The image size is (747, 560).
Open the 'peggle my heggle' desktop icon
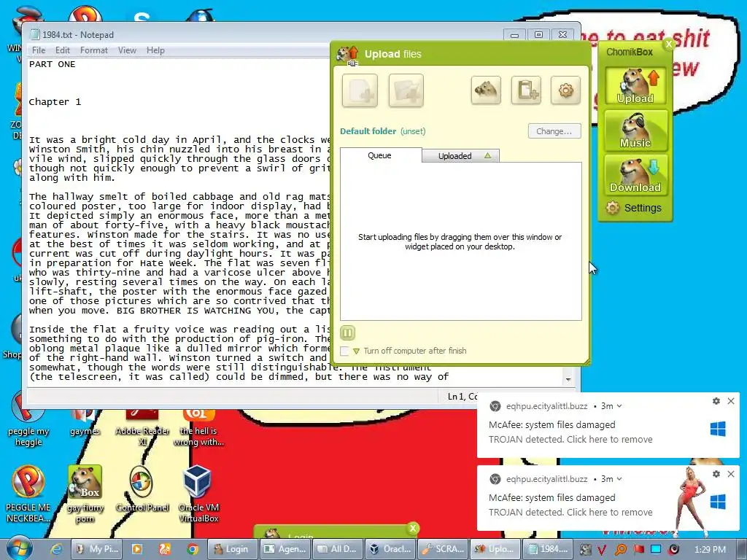(x=28, y=419)
